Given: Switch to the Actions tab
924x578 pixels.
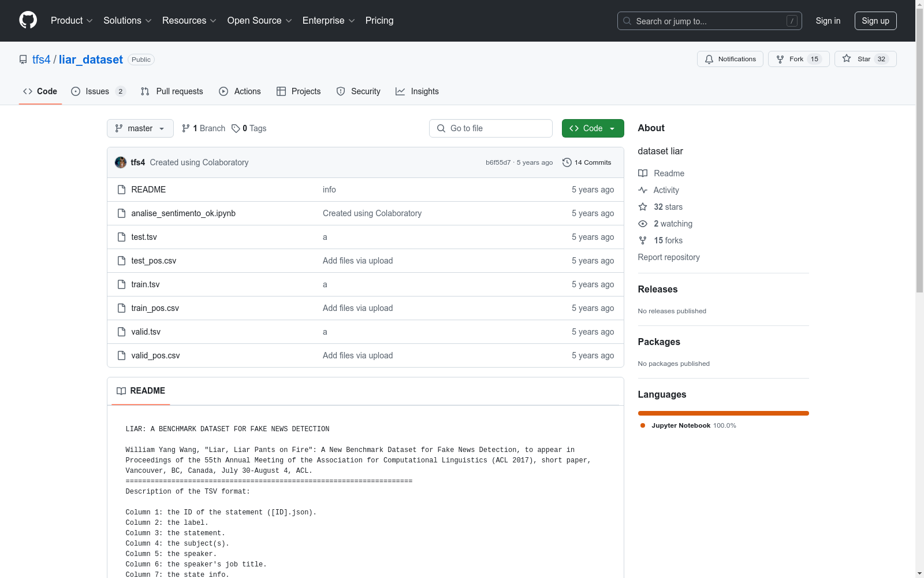Looking at the screenshot, I should [x=240, y=91].
